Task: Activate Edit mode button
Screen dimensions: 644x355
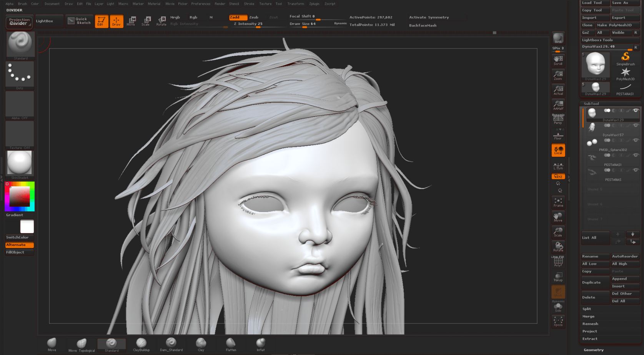Action: 101,21
